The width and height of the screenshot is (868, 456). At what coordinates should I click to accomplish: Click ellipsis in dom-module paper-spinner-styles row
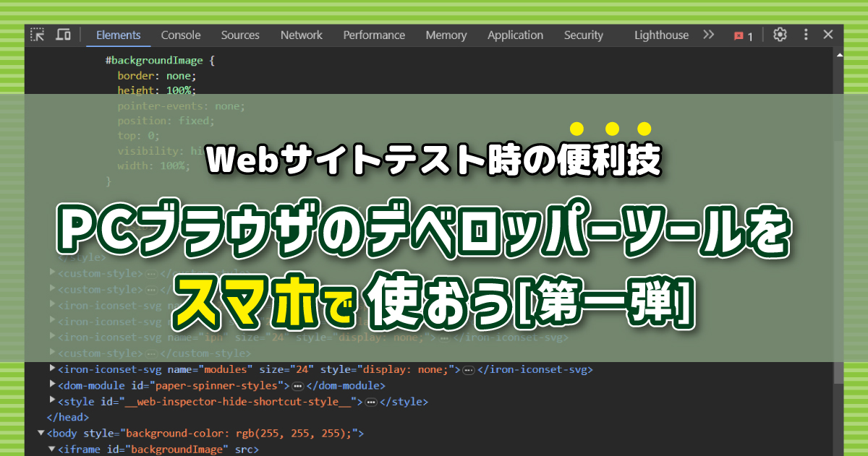[x=297, y=386]
